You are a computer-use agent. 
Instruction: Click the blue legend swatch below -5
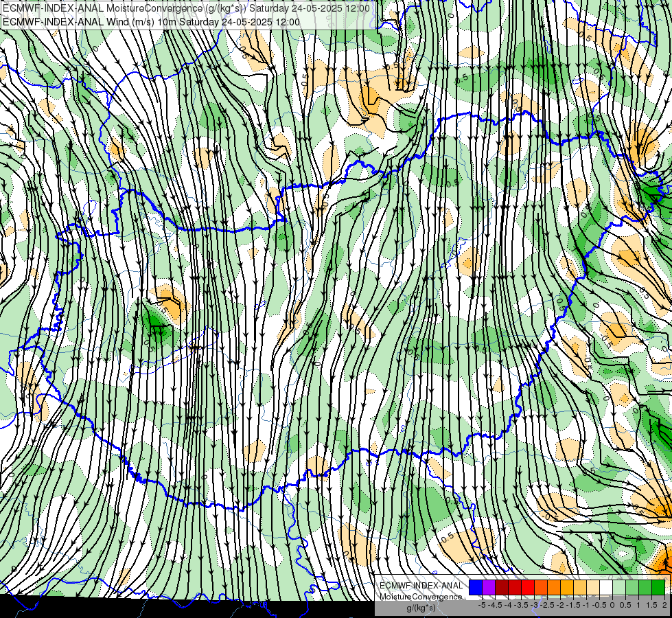476,587
